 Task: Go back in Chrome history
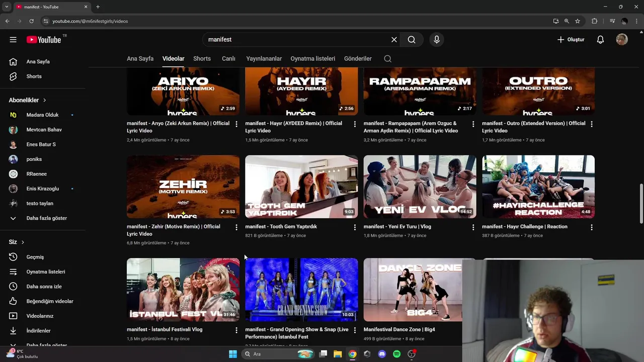tap(7, 21)
